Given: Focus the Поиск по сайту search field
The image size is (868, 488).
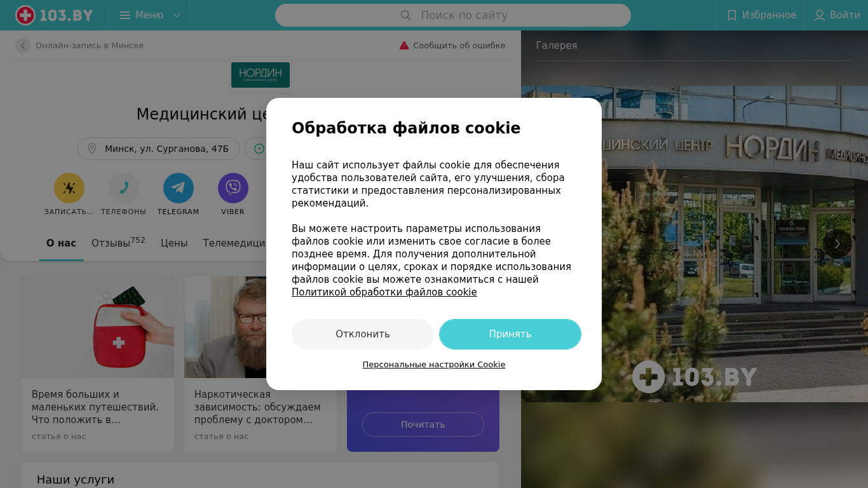Looking at the screenshot, I should pyautogui.click(x=453, y=15).
